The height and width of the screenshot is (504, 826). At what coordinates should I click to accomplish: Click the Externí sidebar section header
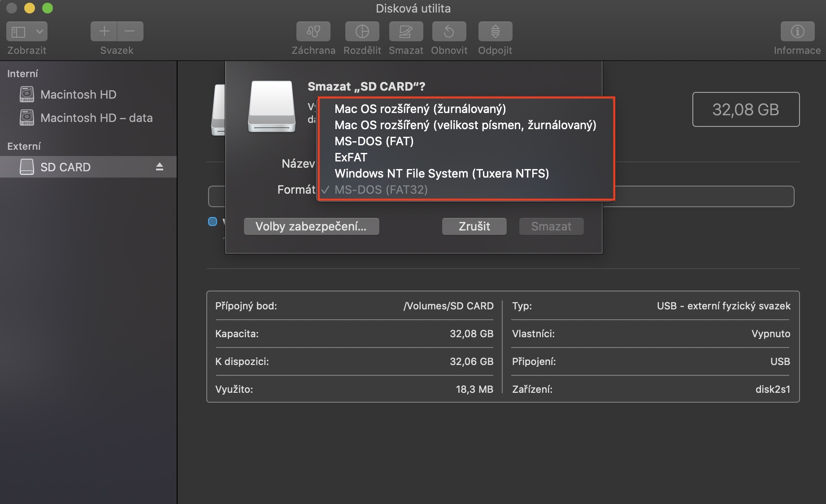point(24,146)
